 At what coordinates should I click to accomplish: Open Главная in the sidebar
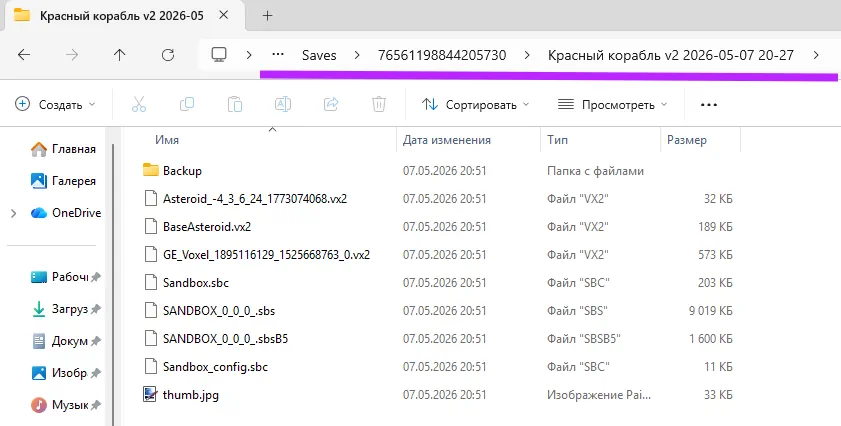pyautogui.click(x=63, y=149)
